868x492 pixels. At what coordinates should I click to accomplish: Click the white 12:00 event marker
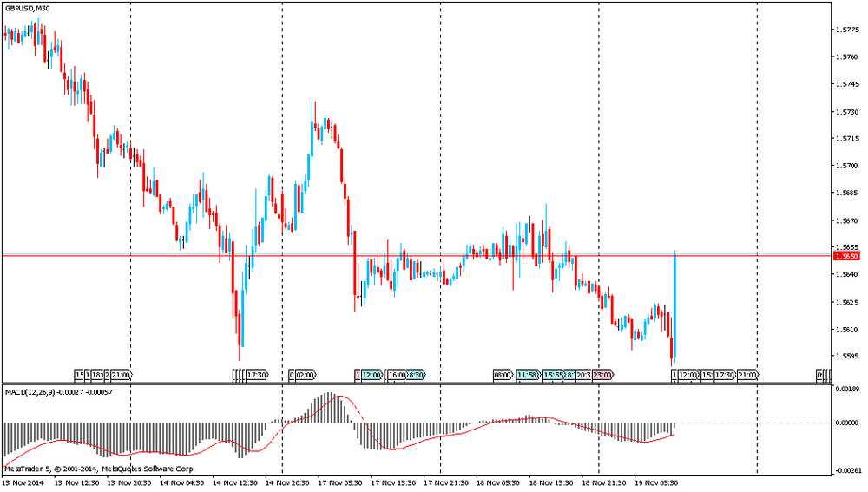687,375
